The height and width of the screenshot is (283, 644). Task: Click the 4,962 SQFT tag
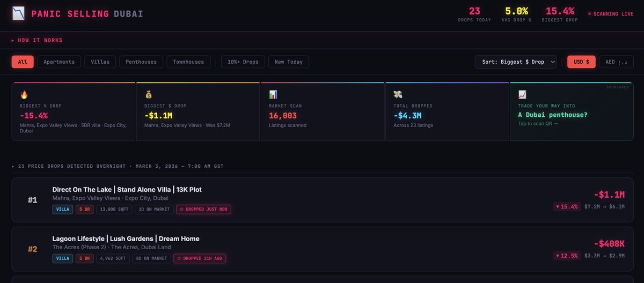click(x=113, y=258)
